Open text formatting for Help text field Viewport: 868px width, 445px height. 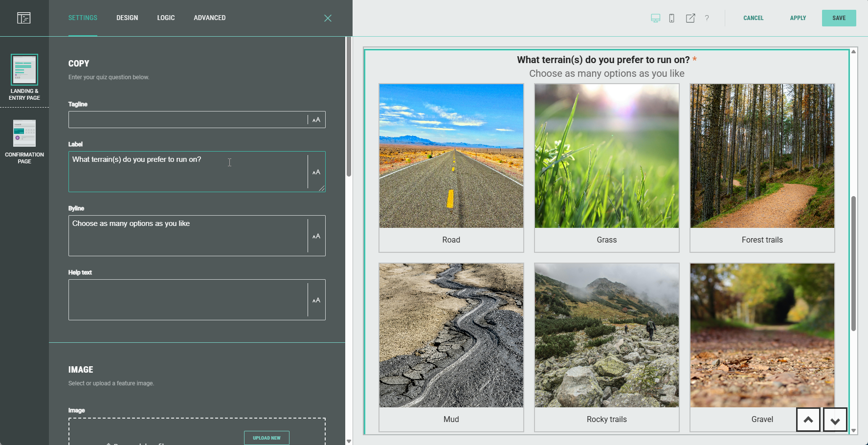pos(316,300)
